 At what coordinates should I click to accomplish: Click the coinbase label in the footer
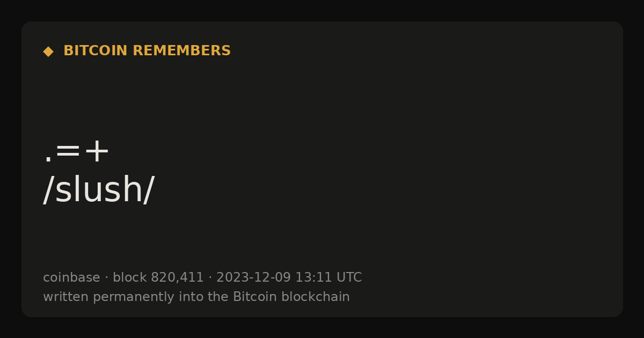(71, 277)
